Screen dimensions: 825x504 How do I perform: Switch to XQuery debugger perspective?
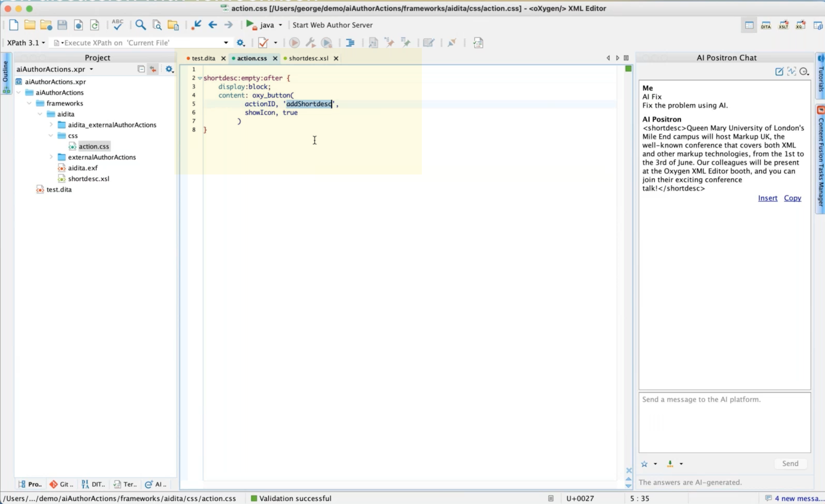point(801,25)
